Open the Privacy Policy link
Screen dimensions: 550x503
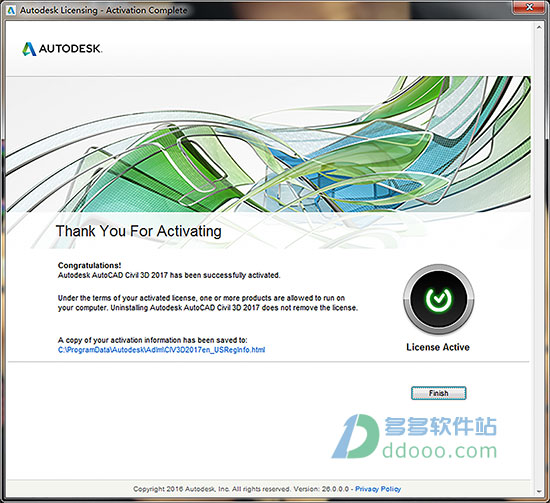[378, 489]
